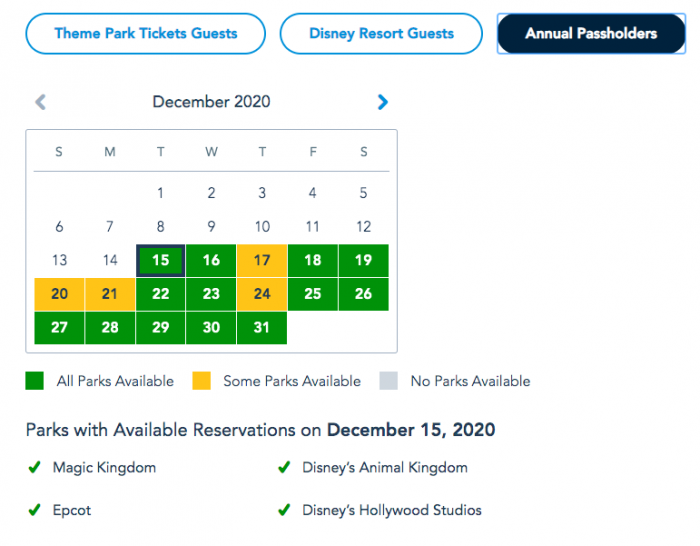This screenshot has width=700, height=546.
Task: Choose December 17 yellow date
Action: point(262,260)
